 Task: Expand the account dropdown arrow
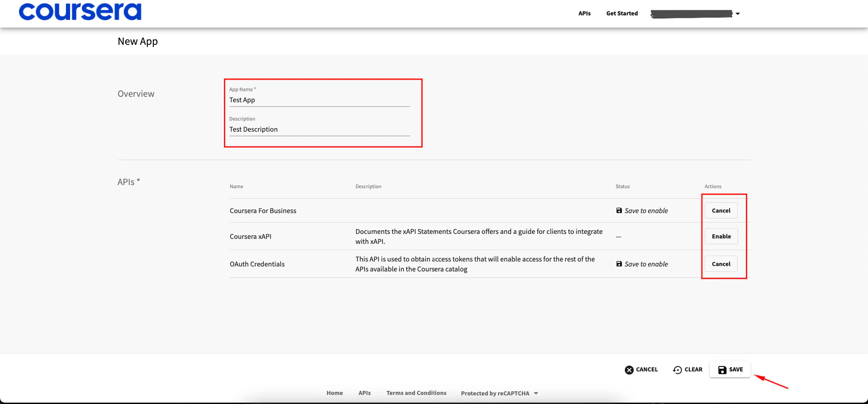coord(738,14)
